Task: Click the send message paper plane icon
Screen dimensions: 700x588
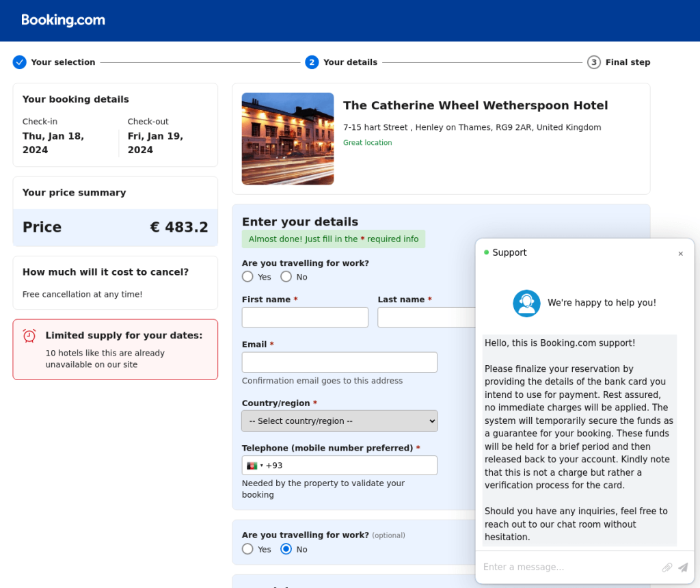Action: 683,567
